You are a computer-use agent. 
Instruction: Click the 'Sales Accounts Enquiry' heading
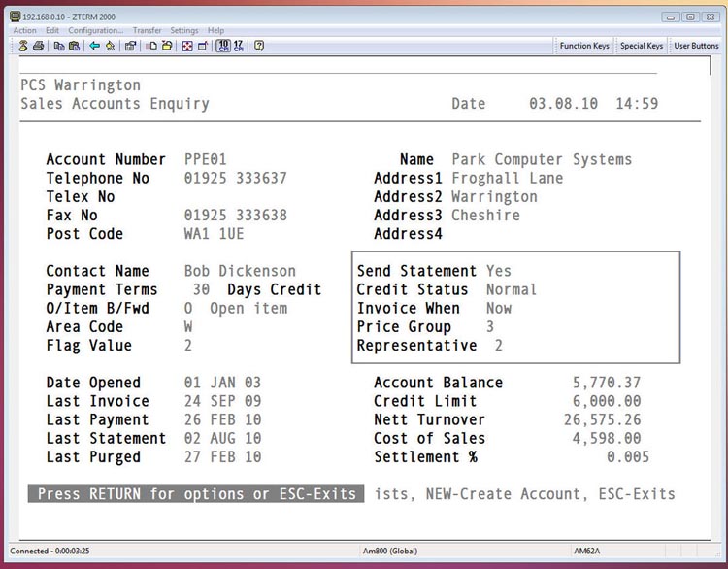point(115,104)
